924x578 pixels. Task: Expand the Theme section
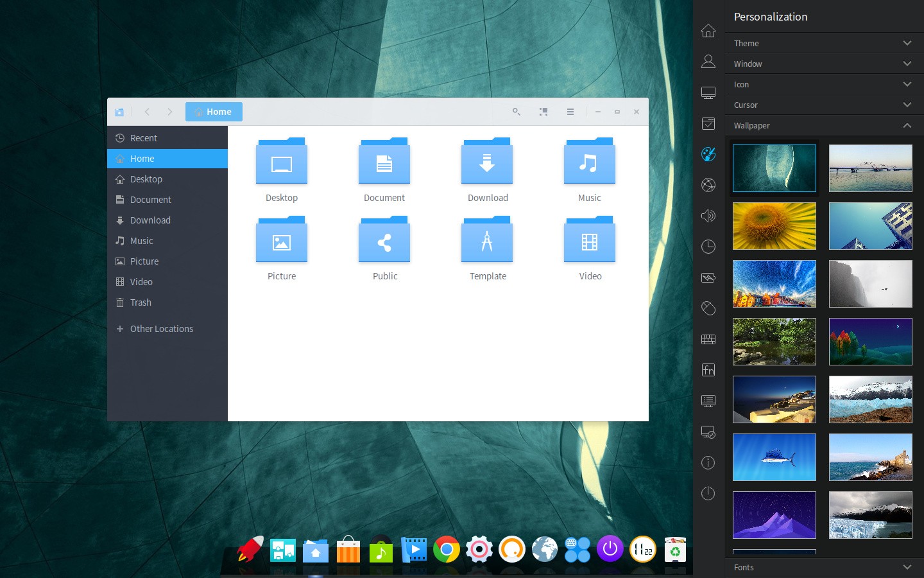point(823,43)
